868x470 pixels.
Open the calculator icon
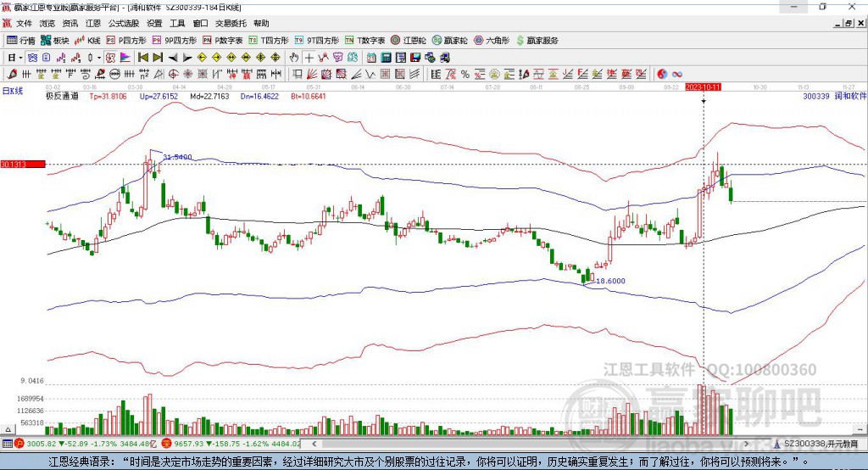coord(387,58)
